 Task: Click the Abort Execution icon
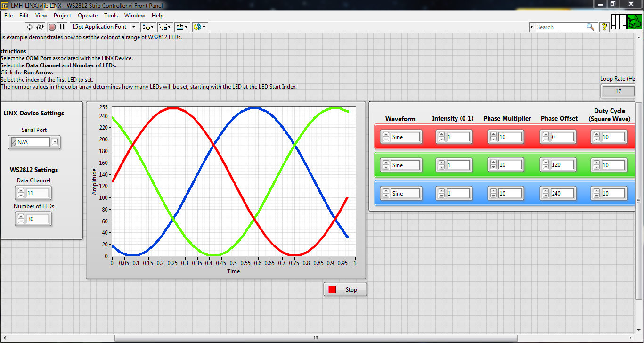click(x=51, y=27)
